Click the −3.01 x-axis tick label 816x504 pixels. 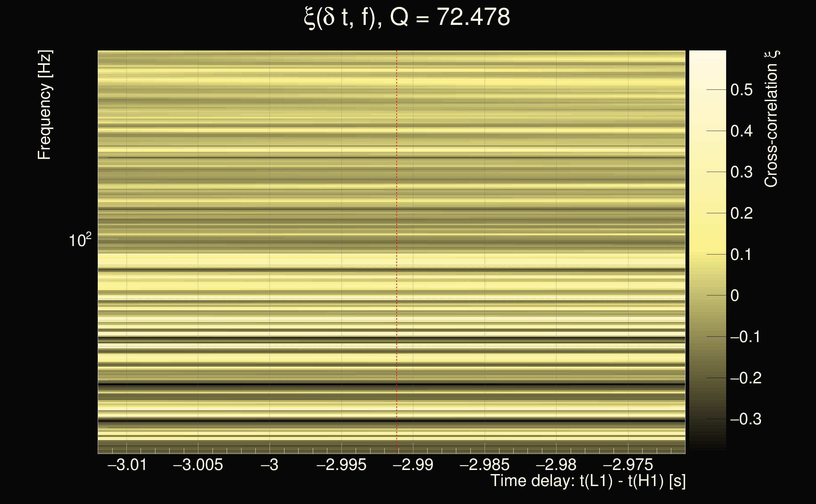127,465
